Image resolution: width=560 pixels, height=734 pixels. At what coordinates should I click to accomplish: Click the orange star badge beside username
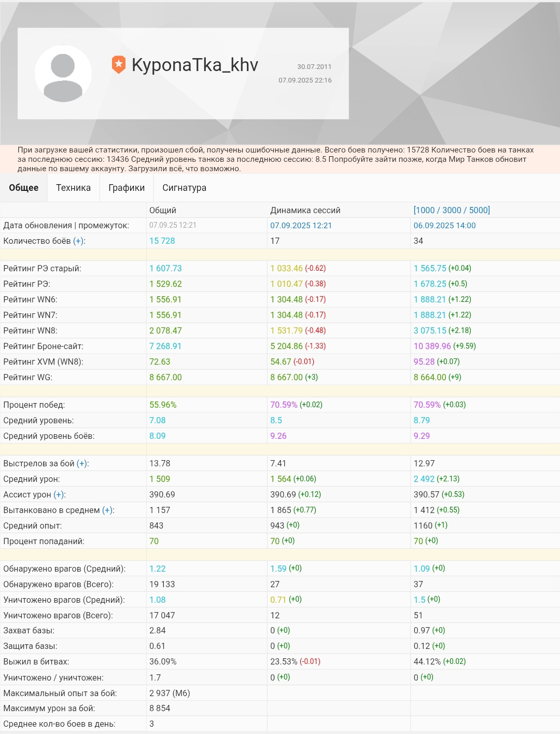coord(119,65)
